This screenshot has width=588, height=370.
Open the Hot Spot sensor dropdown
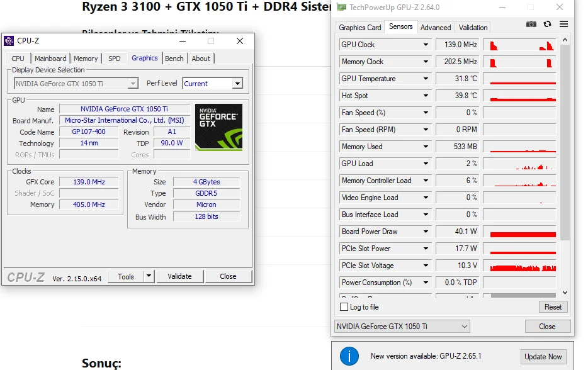(x=426, y=96)
